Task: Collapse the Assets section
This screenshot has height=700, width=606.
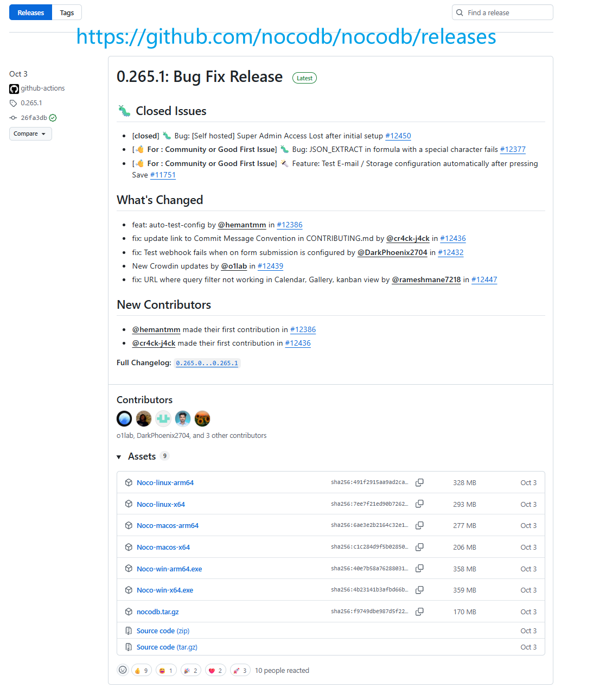Action: (x=119, y=457)
